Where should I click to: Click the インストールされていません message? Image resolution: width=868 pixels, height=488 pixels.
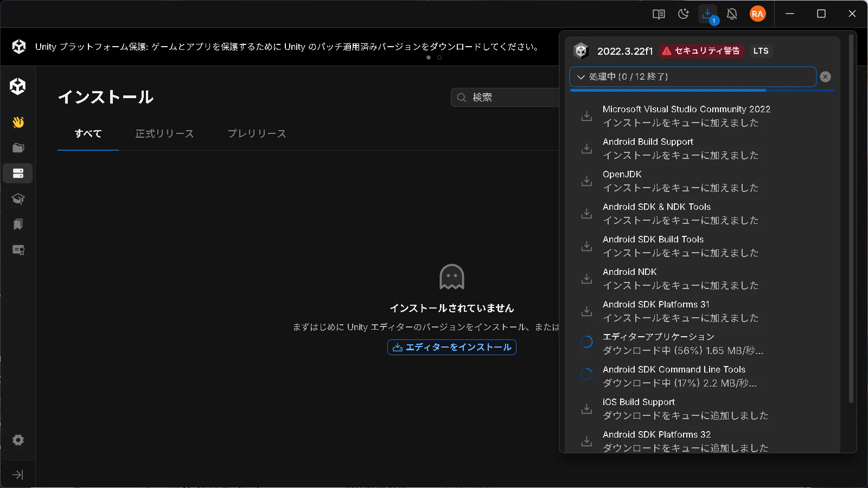[x=452, y=308]
